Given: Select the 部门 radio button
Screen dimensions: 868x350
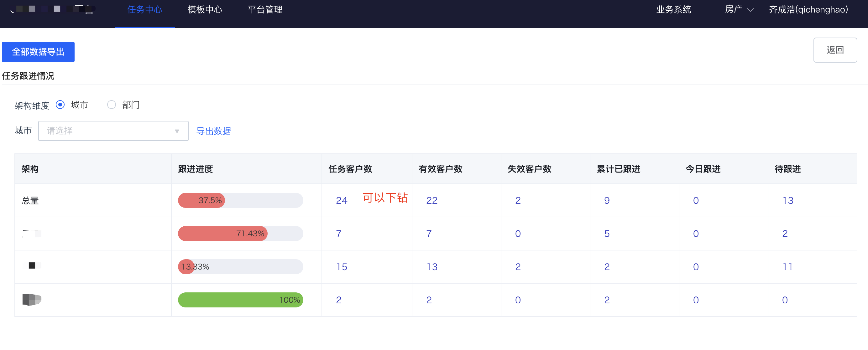Looking at the screenshot, I should [112, 105].
